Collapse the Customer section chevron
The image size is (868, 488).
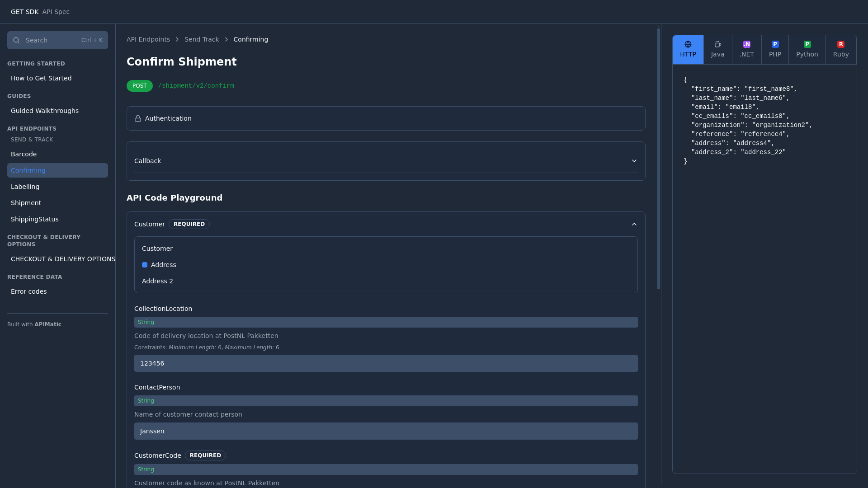coord(634,224)
